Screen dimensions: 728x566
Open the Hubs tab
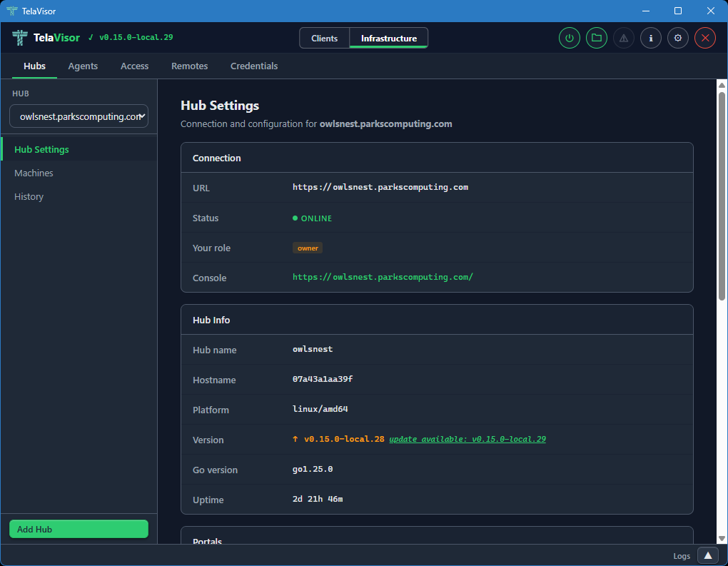(34, 66)
